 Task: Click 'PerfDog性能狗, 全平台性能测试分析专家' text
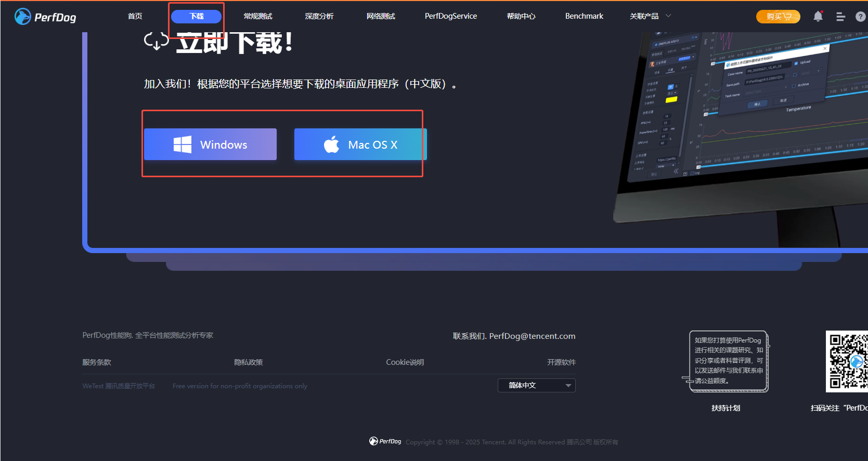click(148, 335)
